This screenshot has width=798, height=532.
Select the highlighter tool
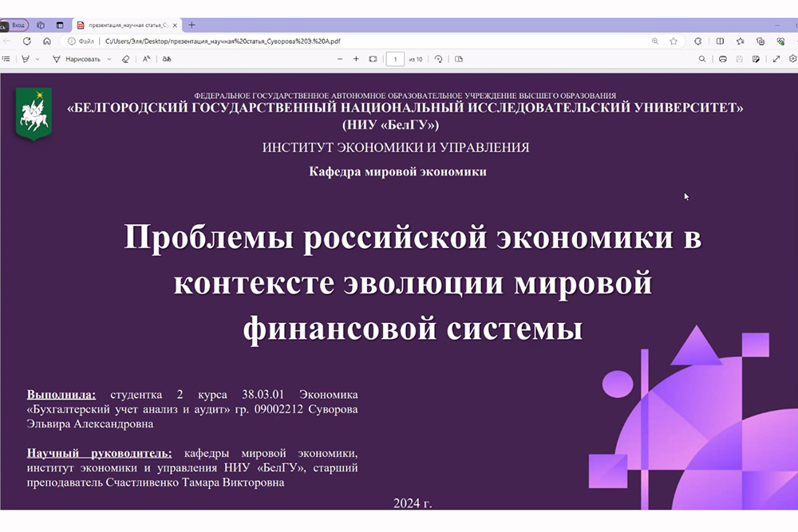[26, 59]
